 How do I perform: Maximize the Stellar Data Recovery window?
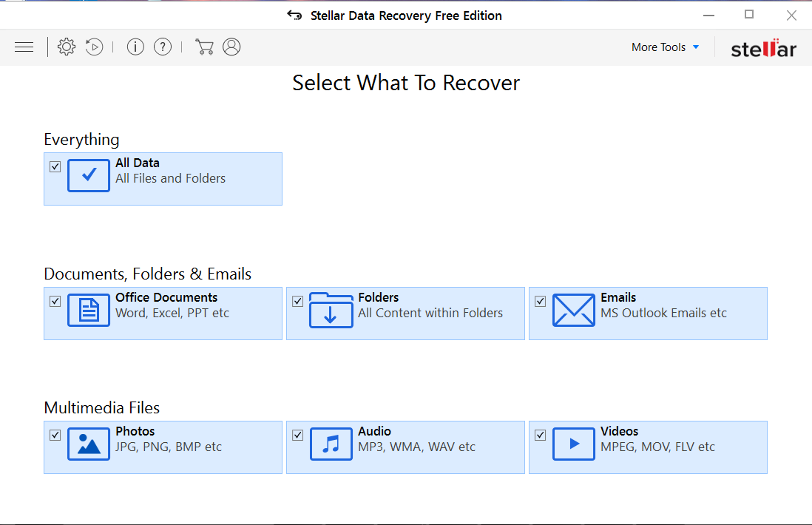point(749,15)
